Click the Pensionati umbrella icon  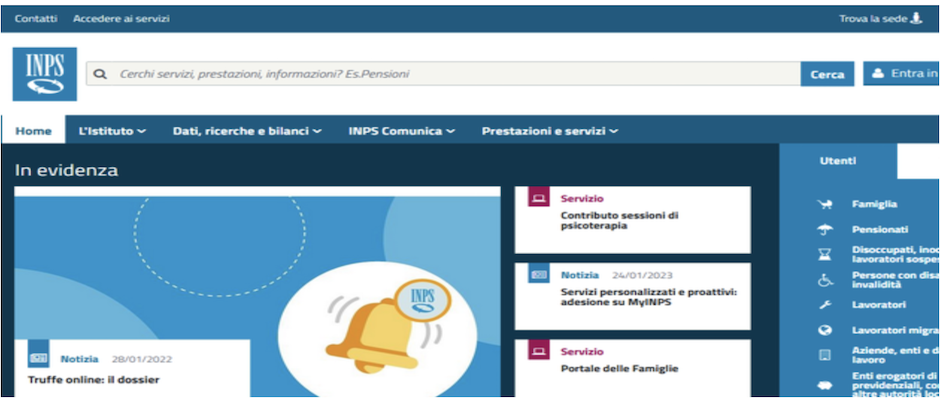coord(825,229)
